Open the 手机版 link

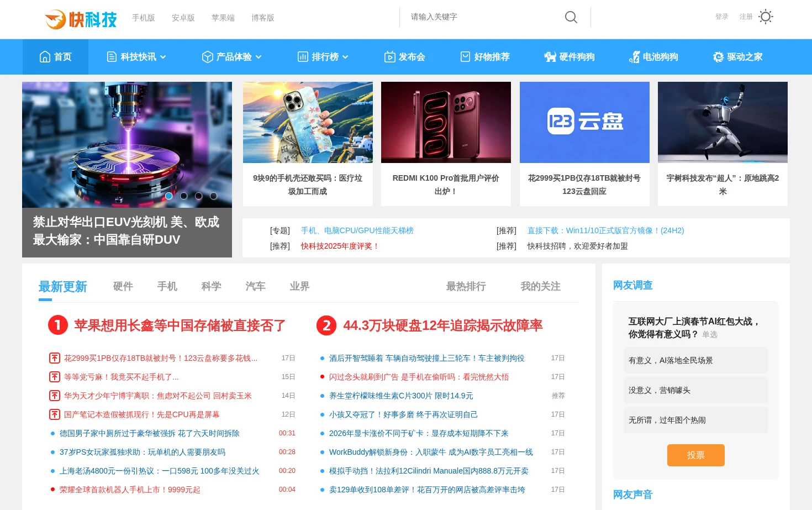[144, 18]
